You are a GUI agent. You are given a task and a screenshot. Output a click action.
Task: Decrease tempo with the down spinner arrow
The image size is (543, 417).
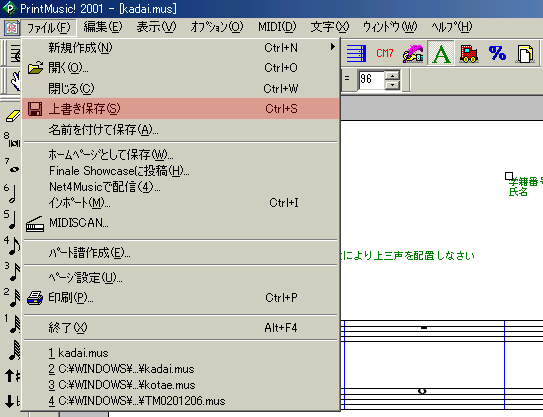click(x=393, y=85)
